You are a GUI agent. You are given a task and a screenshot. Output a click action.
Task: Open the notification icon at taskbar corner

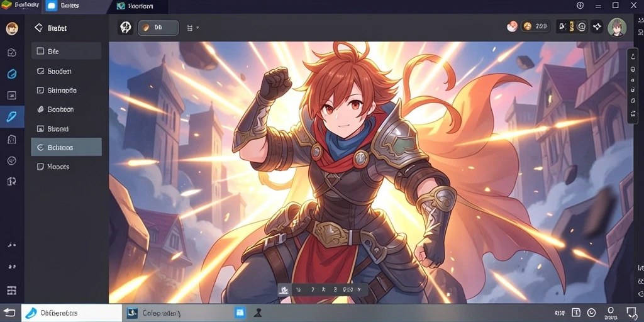pyautogui.click(x=631, y=312)
